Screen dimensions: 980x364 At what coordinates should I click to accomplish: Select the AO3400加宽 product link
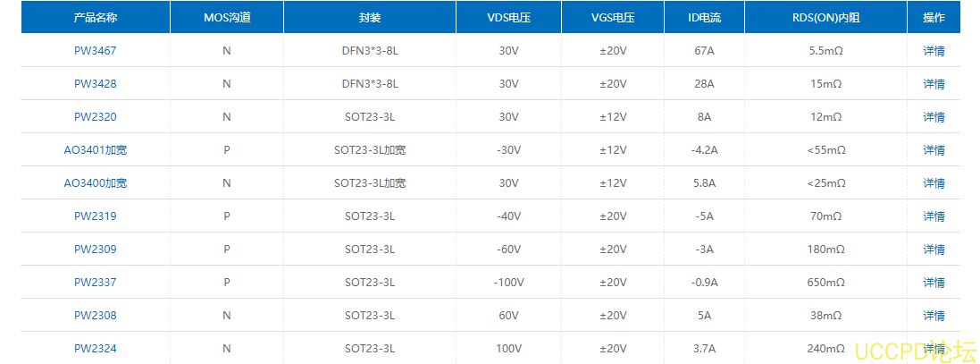(95, 183)
